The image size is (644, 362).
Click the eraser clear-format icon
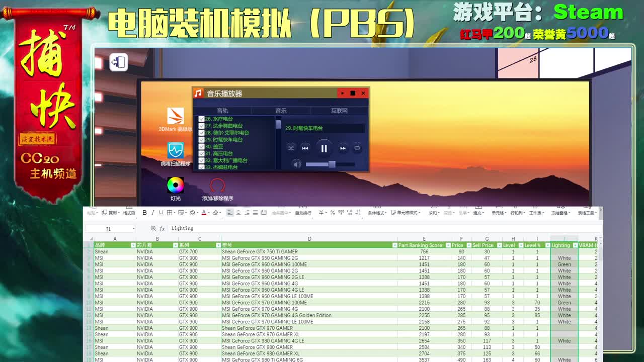(x=216, y=213)
